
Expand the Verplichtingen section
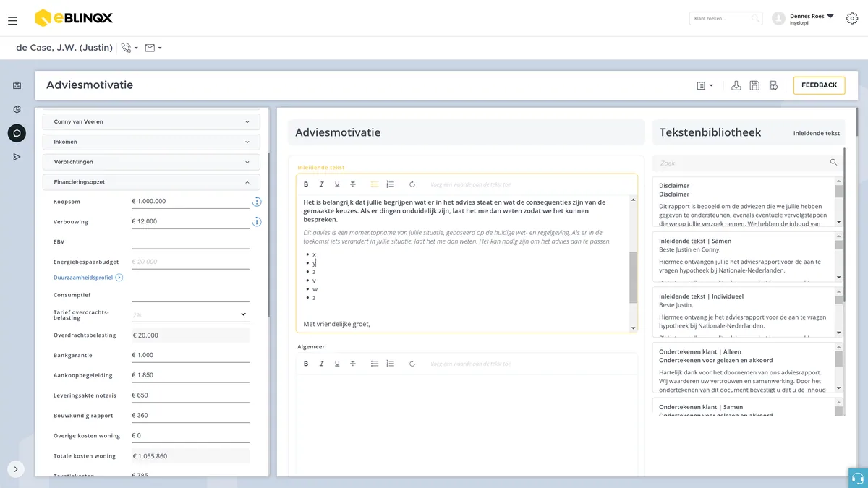(151, 162)
